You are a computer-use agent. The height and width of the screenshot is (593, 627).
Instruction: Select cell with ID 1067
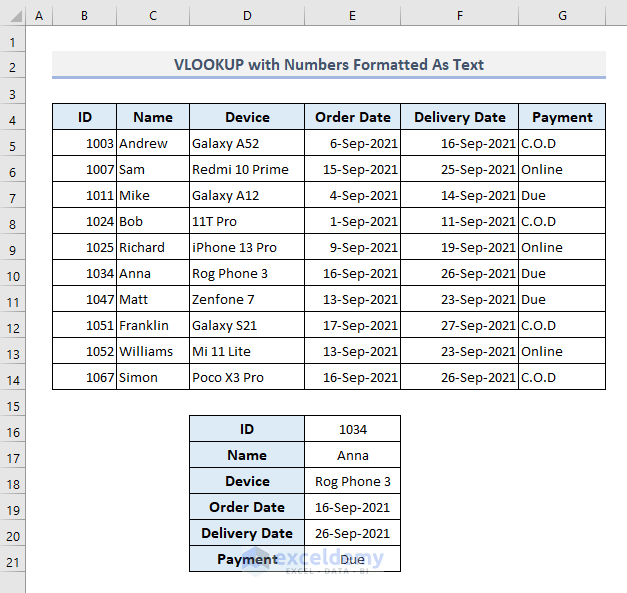click(84, 377)
